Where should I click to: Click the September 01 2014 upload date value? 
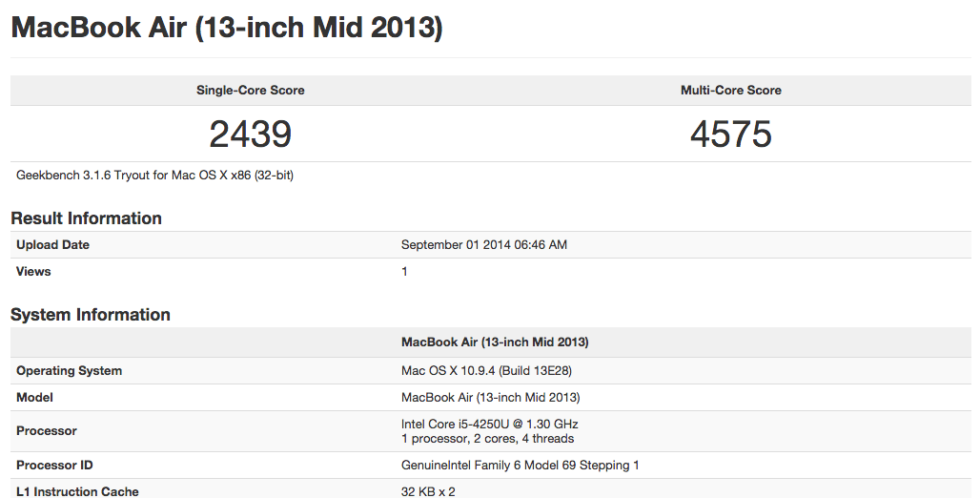point(484,244)
